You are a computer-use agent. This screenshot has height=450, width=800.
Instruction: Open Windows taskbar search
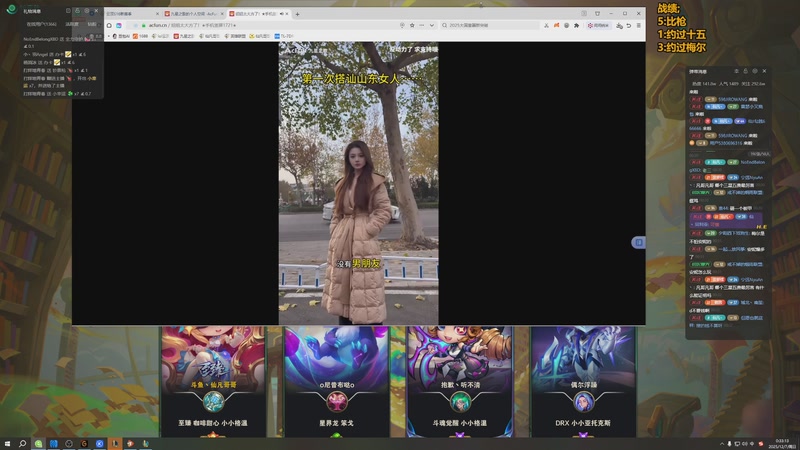pos(22,444)
